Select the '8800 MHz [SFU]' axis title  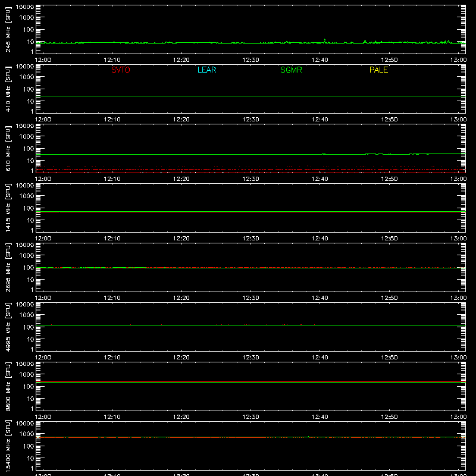pyautogui.click(x=8, y=386)
